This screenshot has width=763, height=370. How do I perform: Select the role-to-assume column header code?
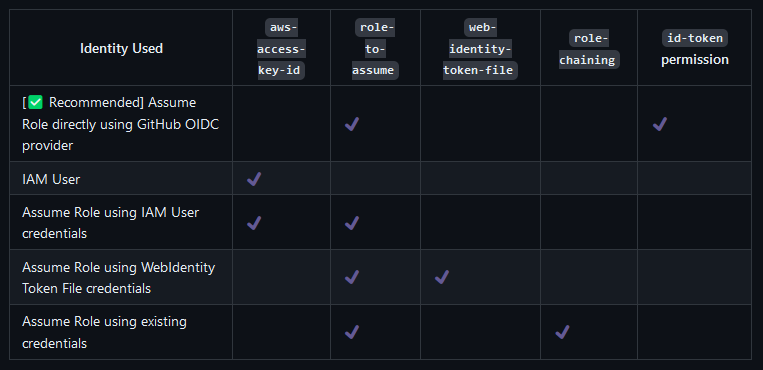coord(375,49)
